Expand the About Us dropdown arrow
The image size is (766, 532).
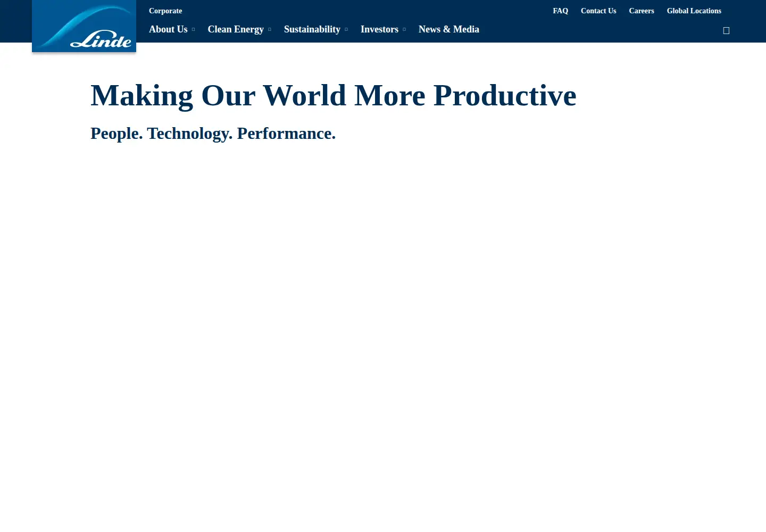[x=193, y=30]
